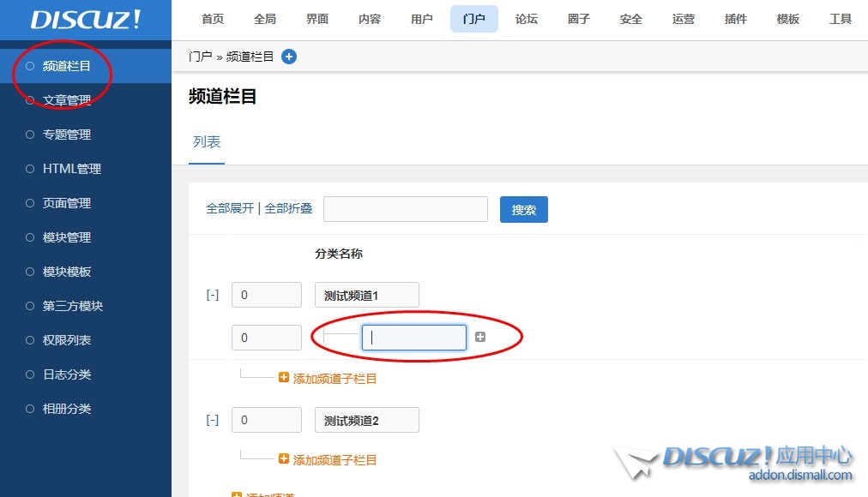This screenshot has height=497, width=868.
Task: Open 模块管理 in the sidebar
Action: pos(67,237)
